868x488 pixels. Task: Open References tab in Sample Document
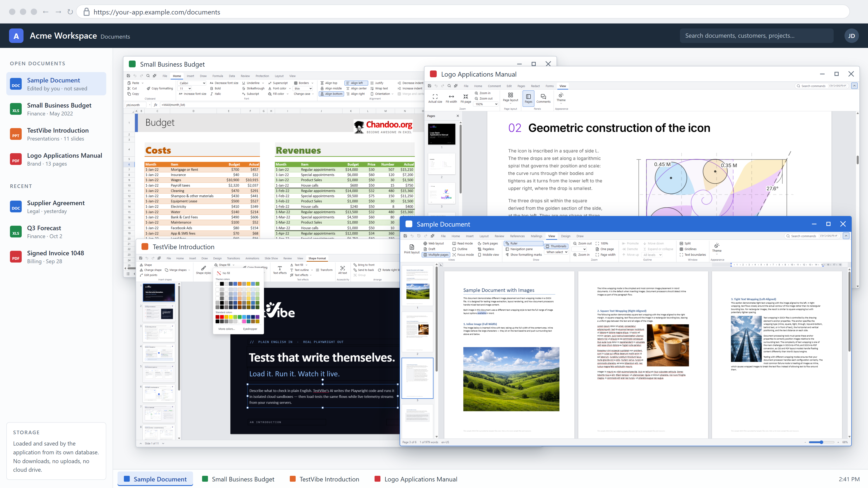coord(517,236)
